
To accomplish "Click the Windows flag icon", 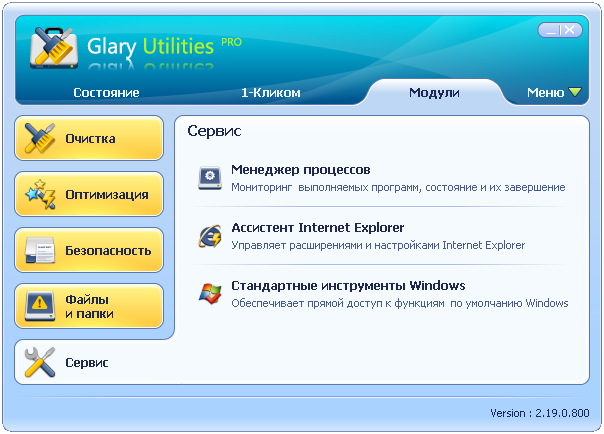I will [210, 293].
